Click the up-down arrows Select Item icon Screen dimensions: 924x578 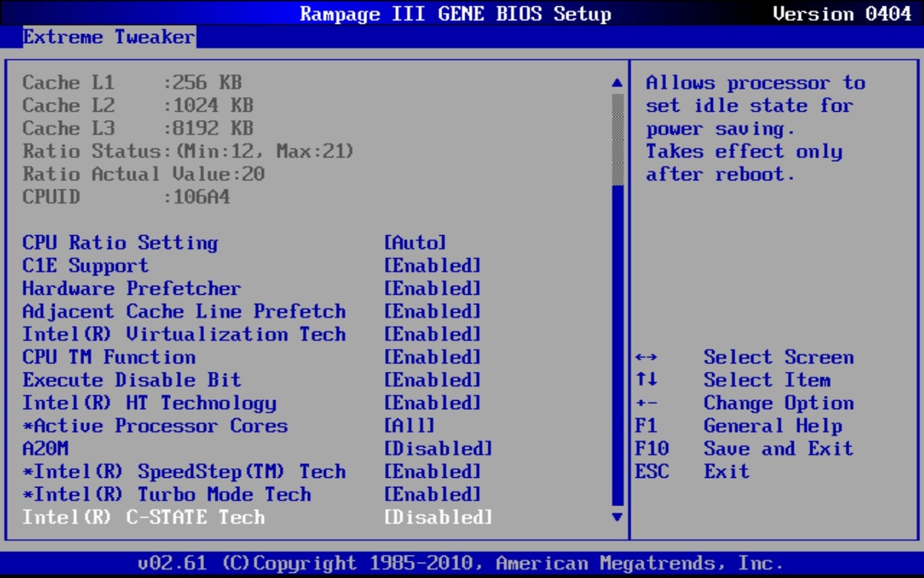645,380
